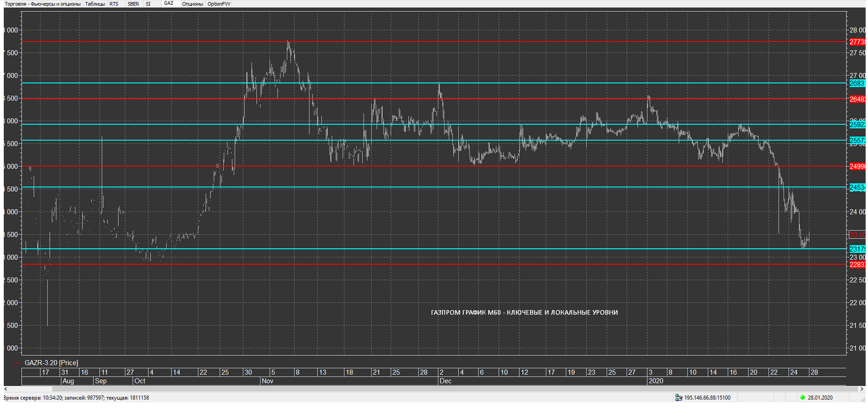The image size is (868, 408).
Task: Select the GAZR-3.20 [Price] legend label
Action: (51, 363)
